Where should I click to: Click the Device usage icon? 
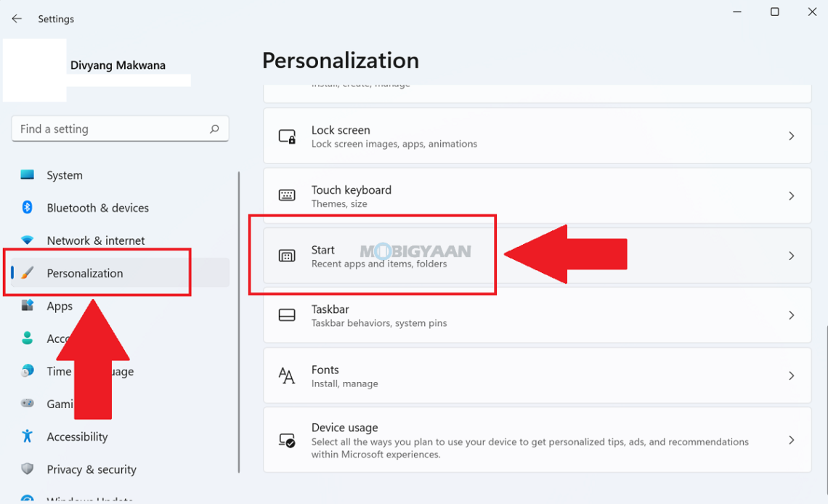click(x=287, y=440)
